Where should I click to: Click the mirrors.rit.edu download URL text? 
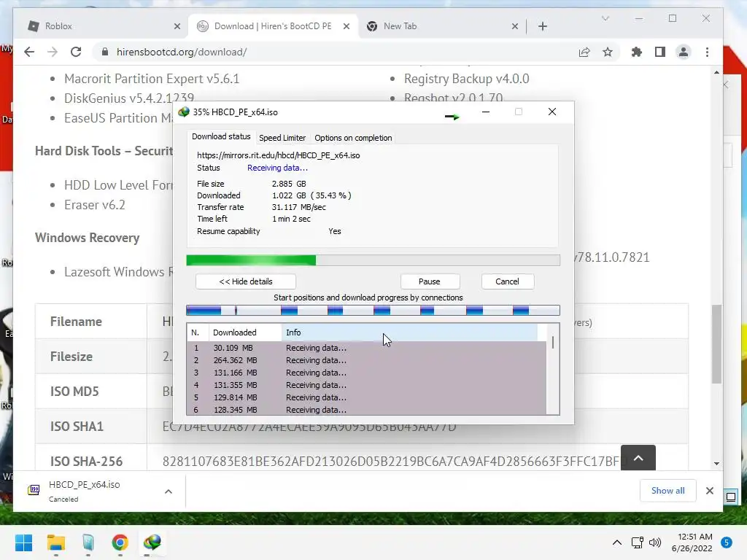click(x=278, y=155)
